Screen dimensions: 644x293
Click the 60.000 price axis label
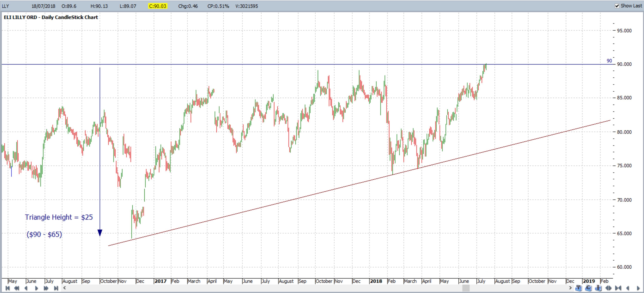[x=624, y=267]
